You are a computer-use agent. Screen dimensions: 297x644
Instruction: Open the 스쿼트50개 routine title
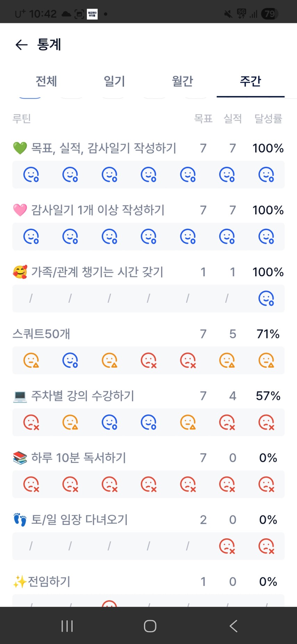point(41,334)
